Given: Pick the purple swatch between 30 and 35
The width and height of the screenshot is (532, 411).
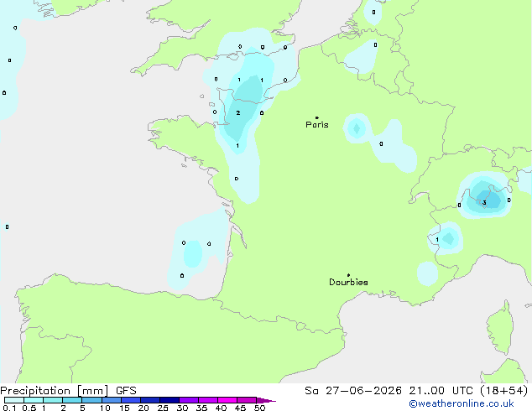Looking at the screenshot, I should click(x=189, y=400).
